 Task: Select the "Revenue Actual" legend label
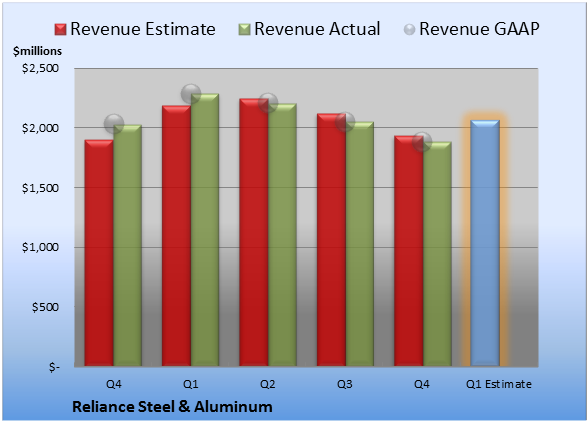pyautogui.click(x=317, y=29)
